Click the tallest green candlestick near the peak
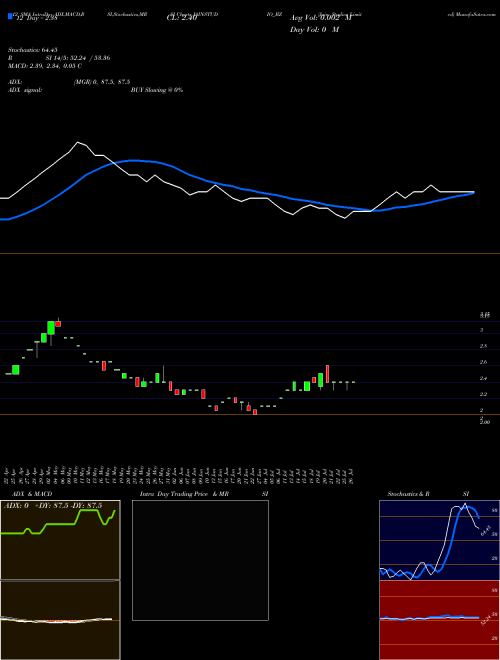 click(x=51, y=328)
